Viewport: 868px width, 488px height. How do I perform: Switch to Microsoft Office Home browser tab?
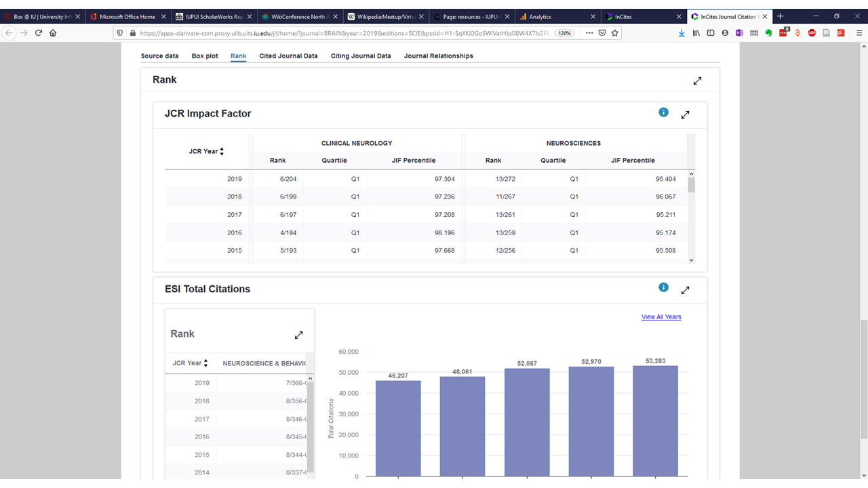pyautogui.click(x=127, y=16)
